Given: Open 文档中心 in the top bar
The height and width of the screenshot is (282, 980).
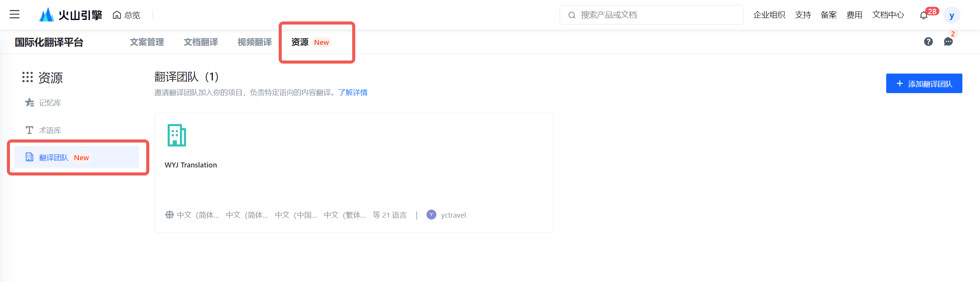Looking at the screenshot, I should click(x=888, y=15).
